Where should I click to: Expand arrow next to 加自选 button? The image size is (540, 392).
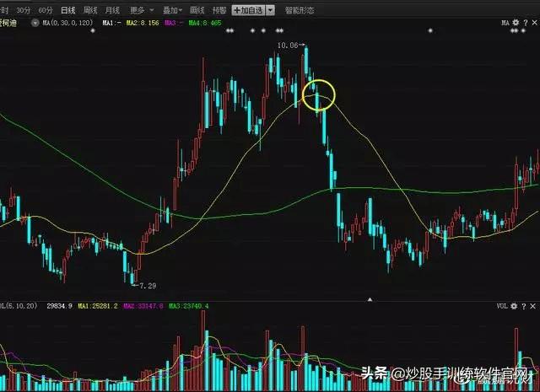point(271,10)
